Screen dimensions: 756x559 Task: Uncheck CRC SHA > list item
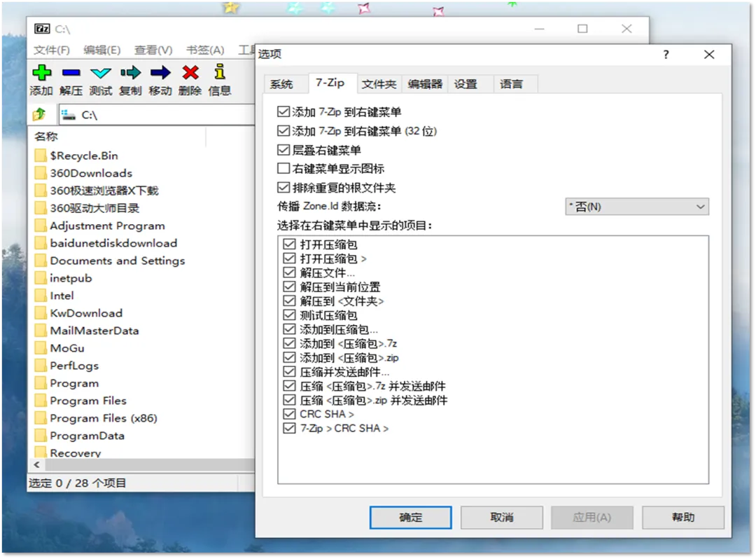click(x=289, y=414)
